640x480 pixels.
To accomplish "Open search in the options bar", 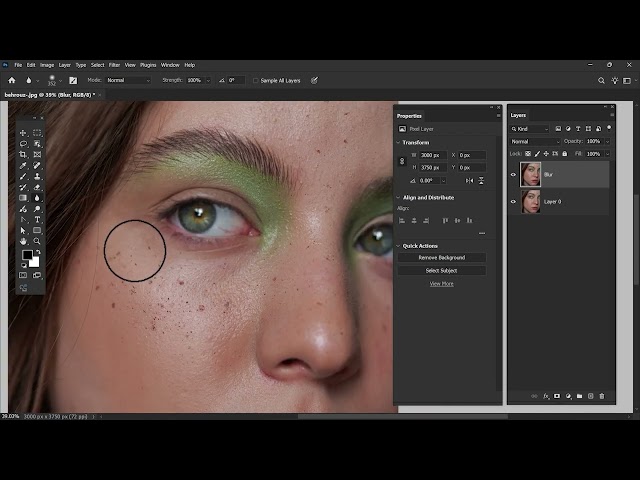I will (601, 80).
